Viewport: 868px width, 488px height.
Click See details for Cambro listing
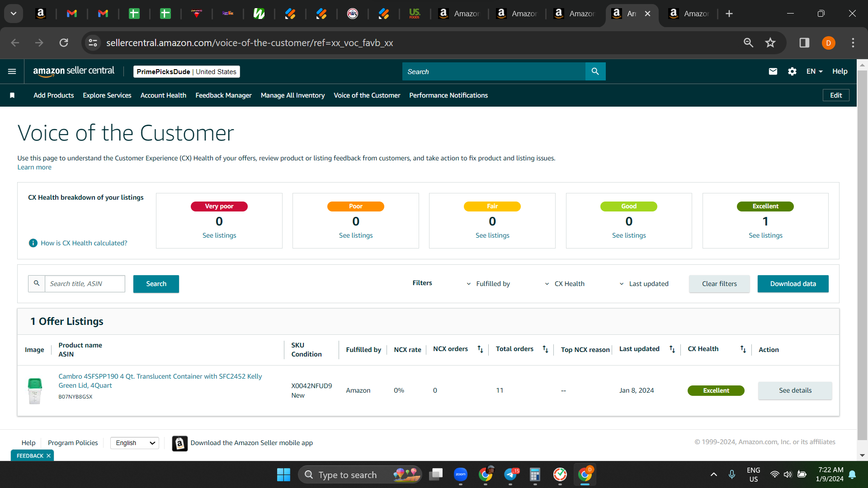pyautogui.click(x=795, y=391)
